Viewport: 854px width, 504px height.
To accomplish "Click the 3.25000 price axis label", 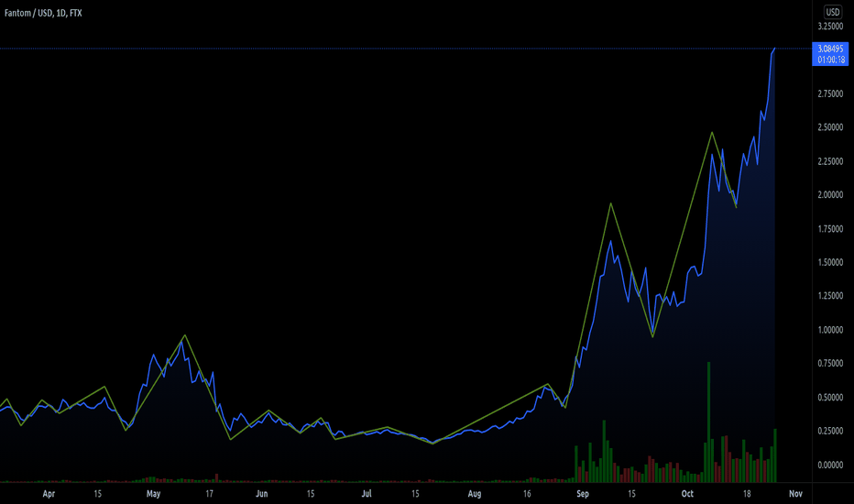I will coord(830,27).
